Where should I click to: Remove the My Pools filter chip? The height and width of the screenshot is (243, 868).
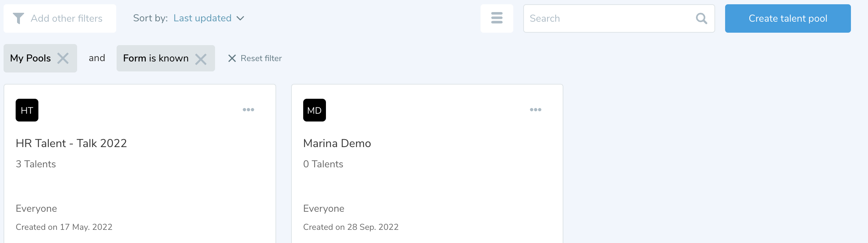(63, 58)
